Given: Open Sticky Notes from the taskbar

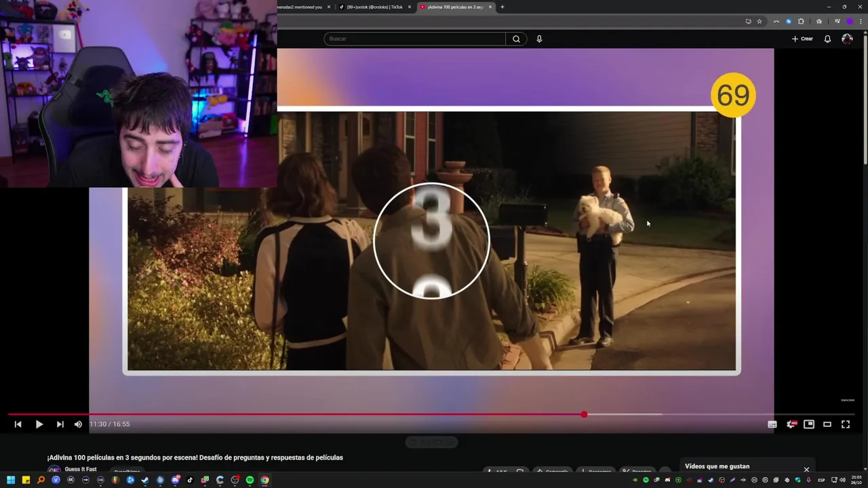Looking at the screenshot, I should pos(26,480).
